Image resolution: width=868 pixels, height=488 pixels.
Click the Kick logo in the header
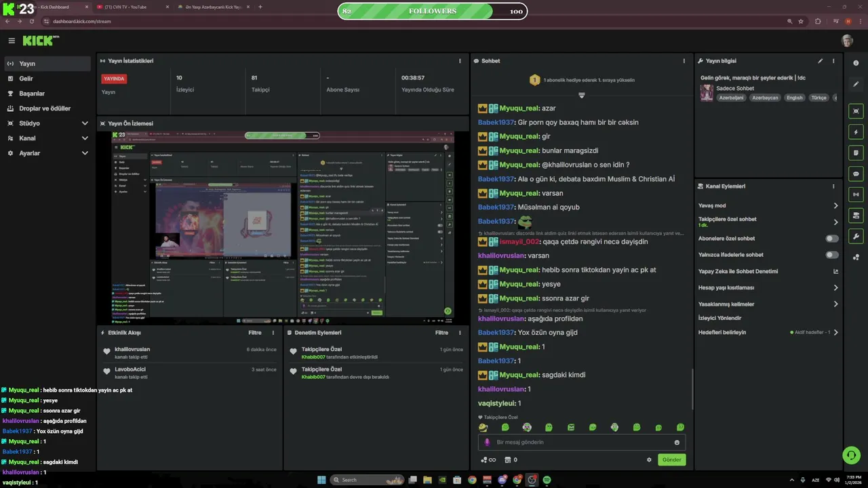[41, 41]
